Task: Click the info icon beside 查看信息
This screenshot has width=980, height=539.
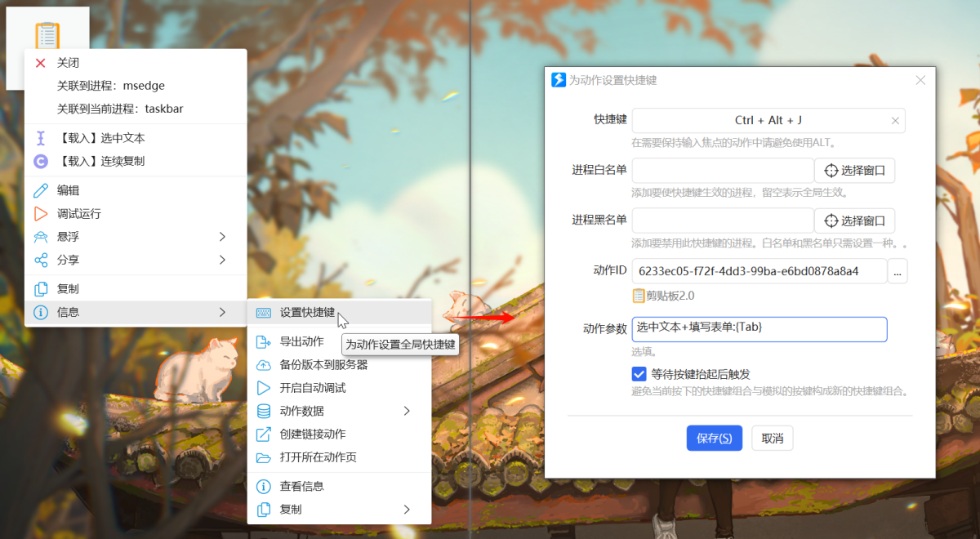Action: (x=263, y=486)
